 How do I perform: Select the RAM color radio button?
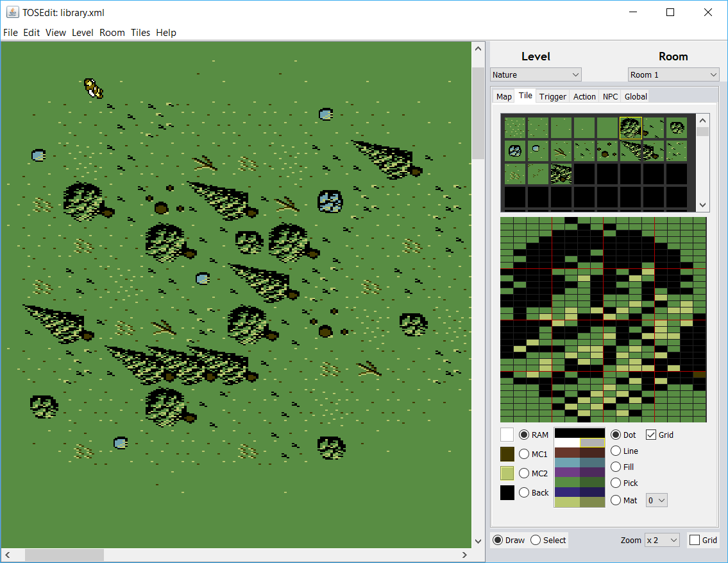(x=524, y=435)
